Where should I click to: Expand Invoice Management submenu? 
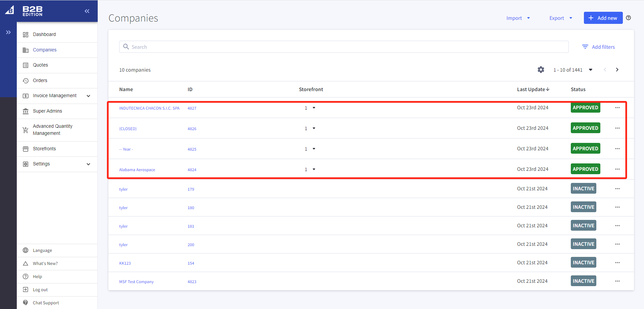click(x=89, y=96)
